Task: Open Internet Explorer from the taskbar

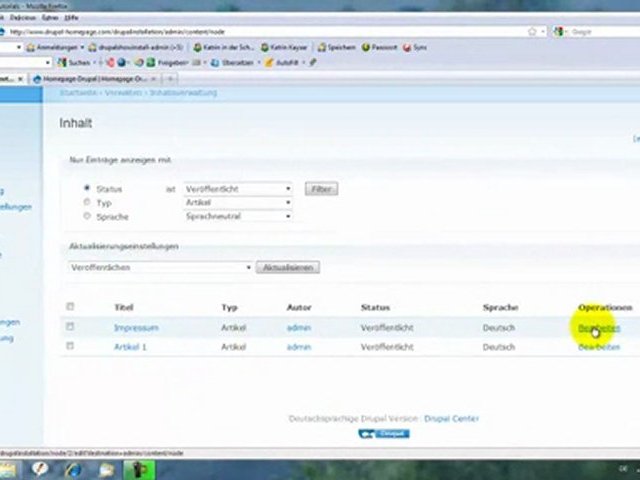Action: click(x=75, y=469)
